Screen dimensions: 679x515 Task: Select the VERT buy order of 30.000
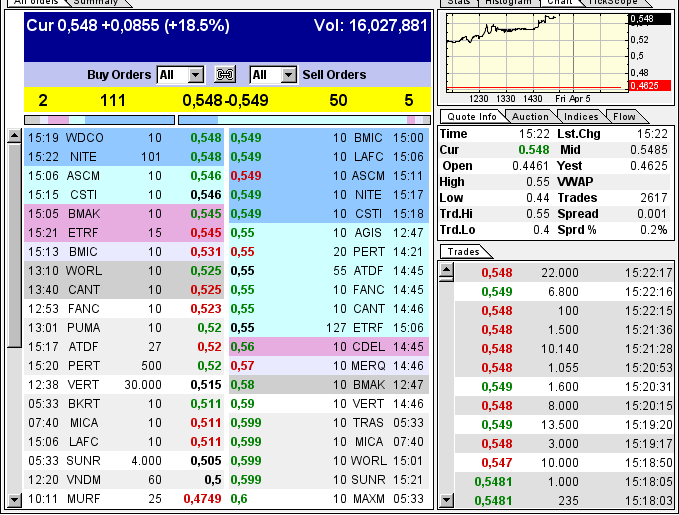click(124, 385)
